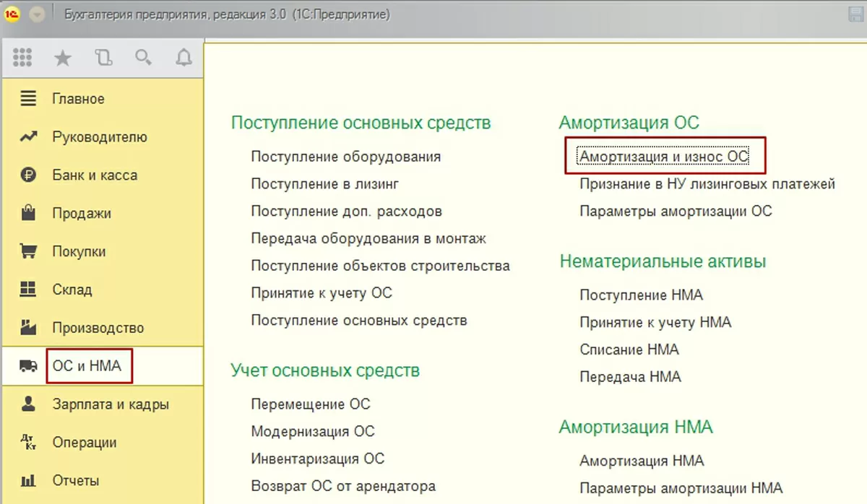Open Списание НМА
The height and width of the screenshot is (504, 867).
629,350
